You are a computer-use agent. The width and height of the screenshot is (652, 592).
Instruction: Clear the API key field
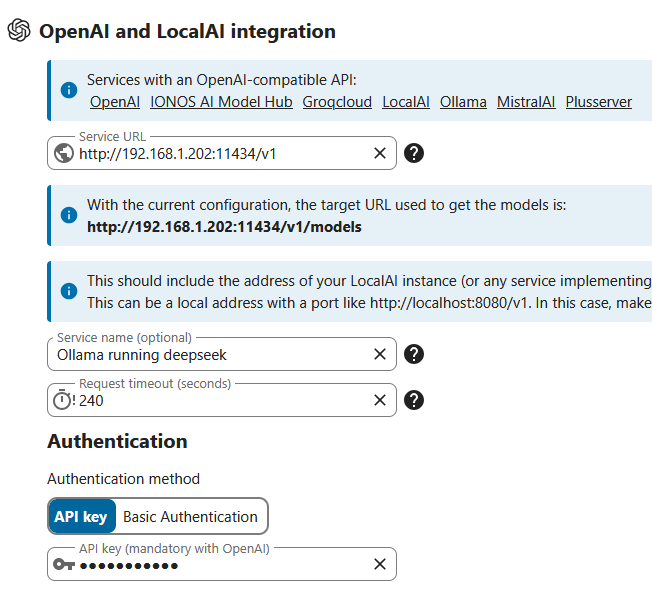point(380,564)
